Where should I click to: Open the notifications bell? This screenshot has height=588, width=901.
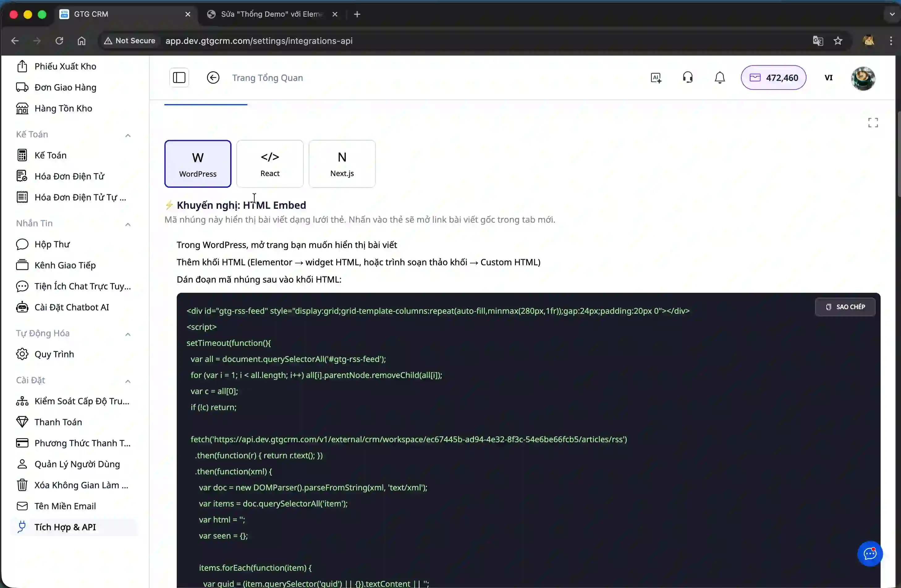coord(719,77)
